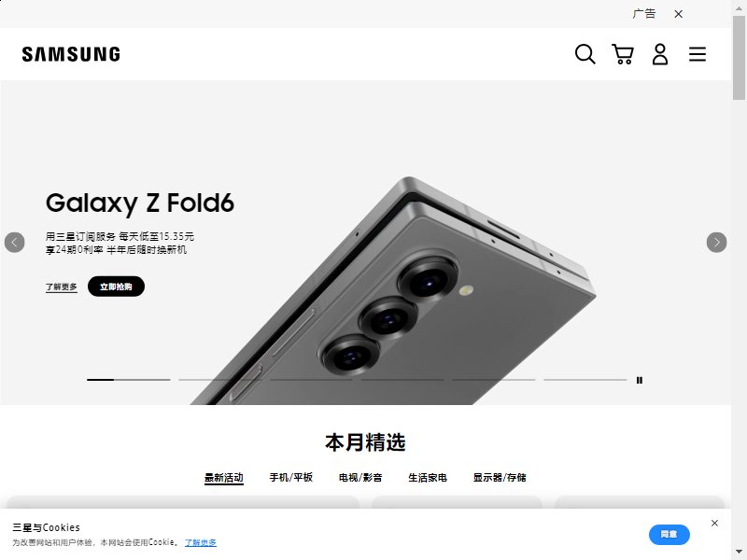Go to previous carousel slide arrow
Viewport: 747px width, 560px height.
click(x=15, y=243)
